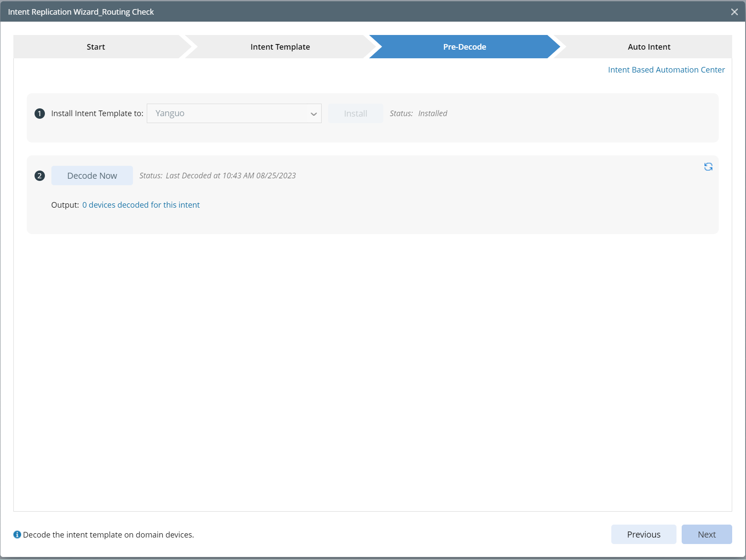Viewport: 746px width, 560px height.
Task: Select step number 1 circle indicator
Action: 39,114
